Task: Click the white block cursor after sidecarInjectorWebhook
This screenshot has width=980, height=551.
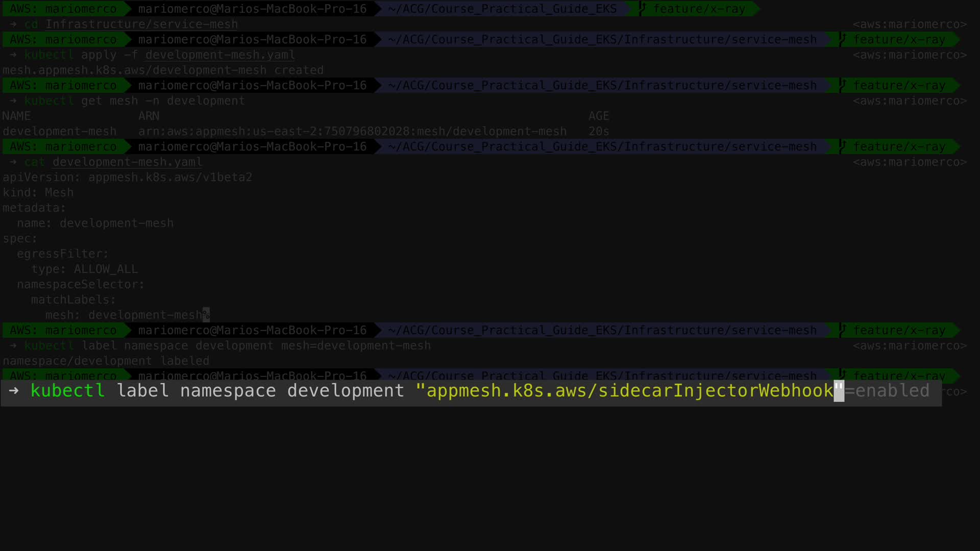Action: coord(839,391)
